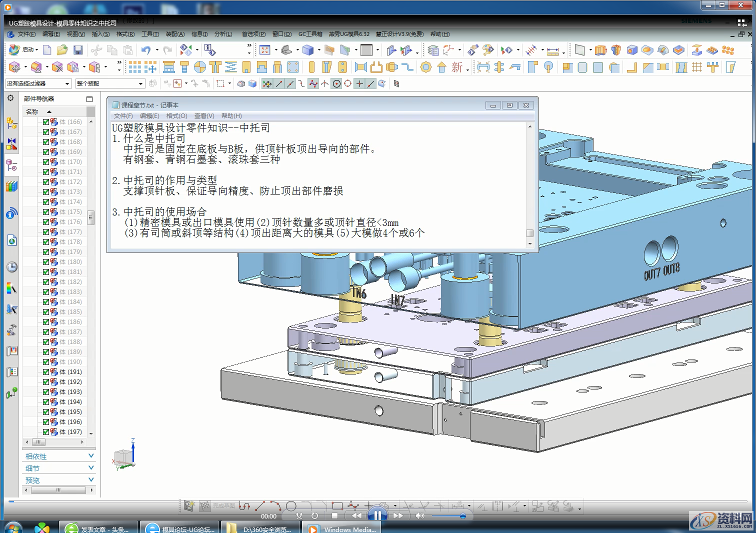The height and width of the screenshot is (533, 756).
Task: Uncheck the checkbox for 体 (191)
Action: tap(46, 372)
